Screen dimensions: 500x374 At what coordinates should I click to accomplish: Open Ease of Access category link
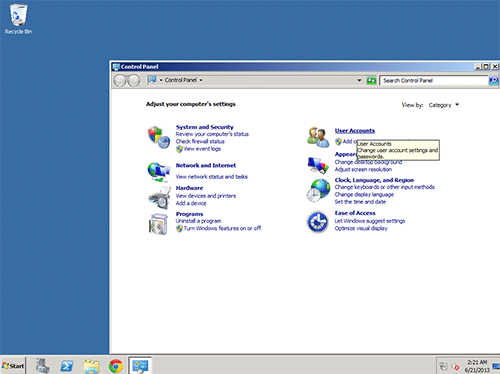pyautogui.click(x=355, y=213)
